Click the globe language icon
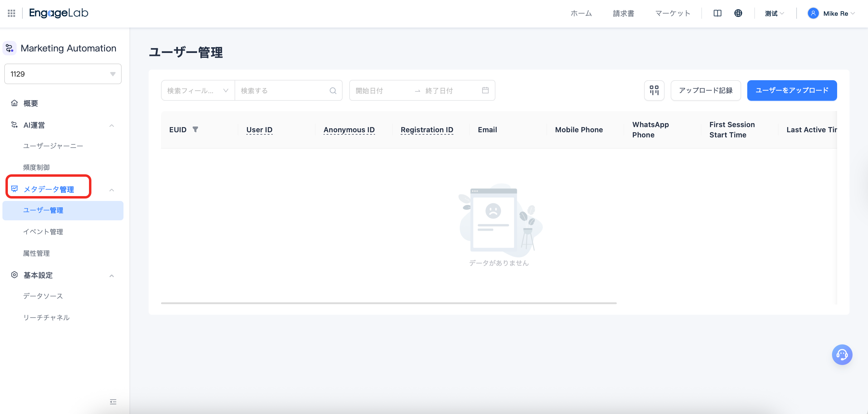868x414 pixels. [738, 13]
